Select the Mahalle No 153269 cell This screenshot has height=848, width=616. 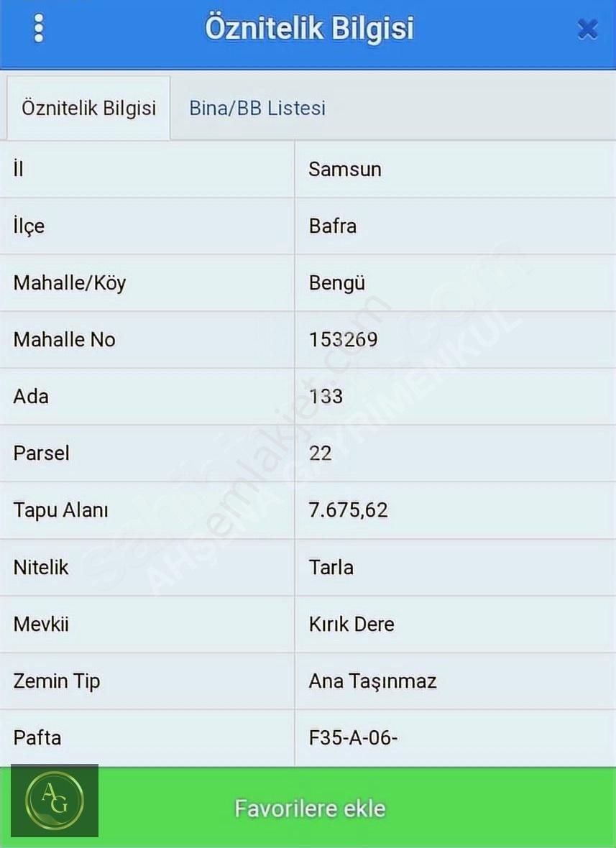point(456,340)
